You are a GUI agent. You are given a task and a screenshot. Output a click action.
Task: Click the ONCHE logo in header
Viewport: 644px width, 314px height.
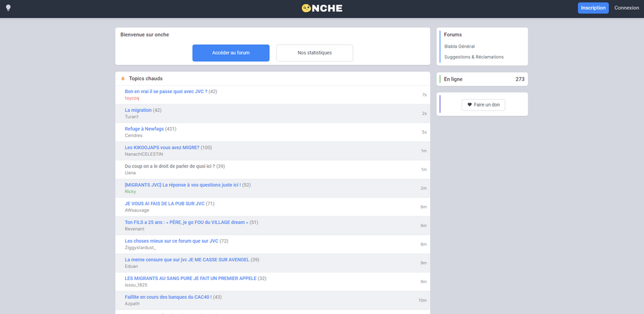click(x=321, y=8)
